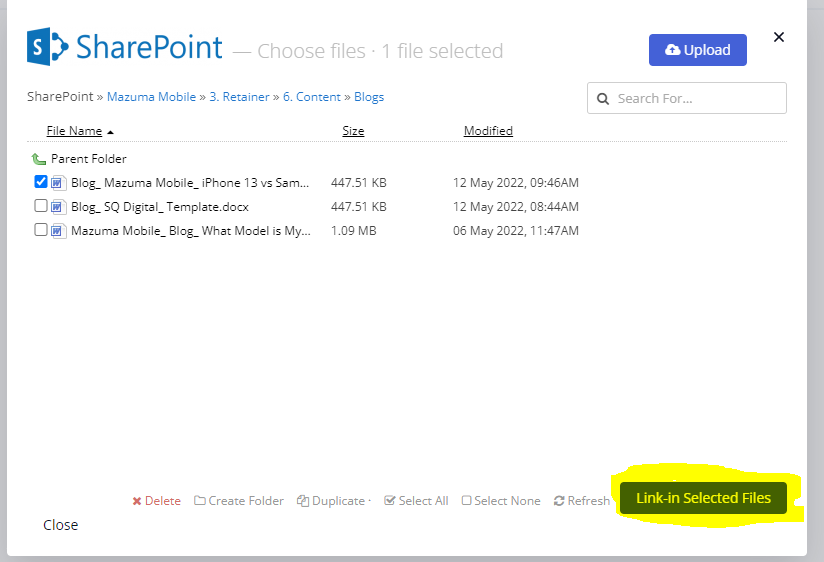Image resolution: width=824 pixels, height=562 pixels.
Task: Click Link-in Selected Files button
Action: [x=703, y=498]
